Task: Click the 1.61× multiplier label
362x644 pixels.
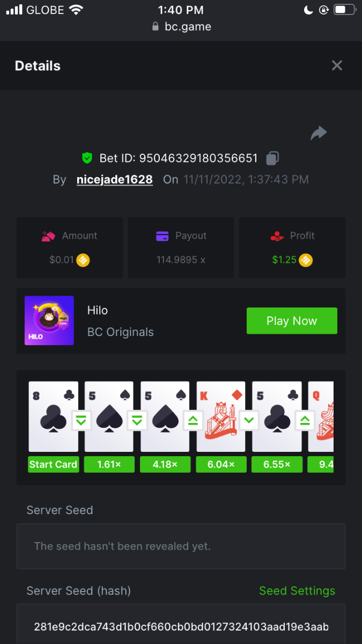Action: (x=109, y=464)
